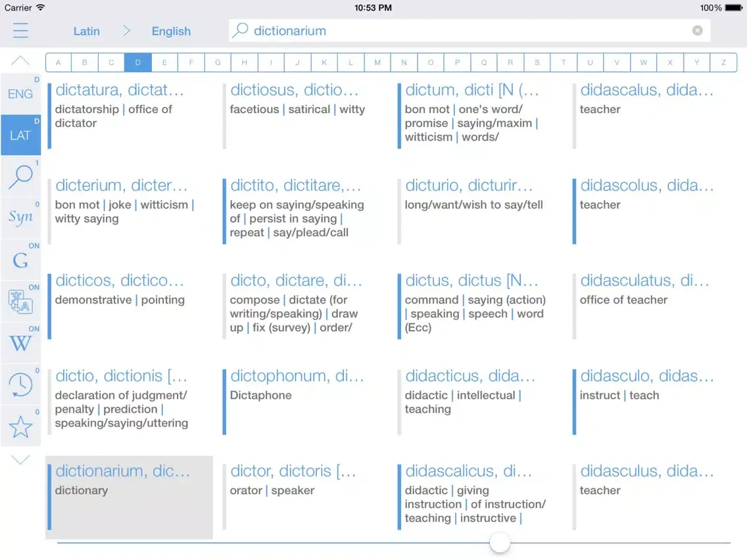
Task: Open the hamburger menu
Action: 20,30
